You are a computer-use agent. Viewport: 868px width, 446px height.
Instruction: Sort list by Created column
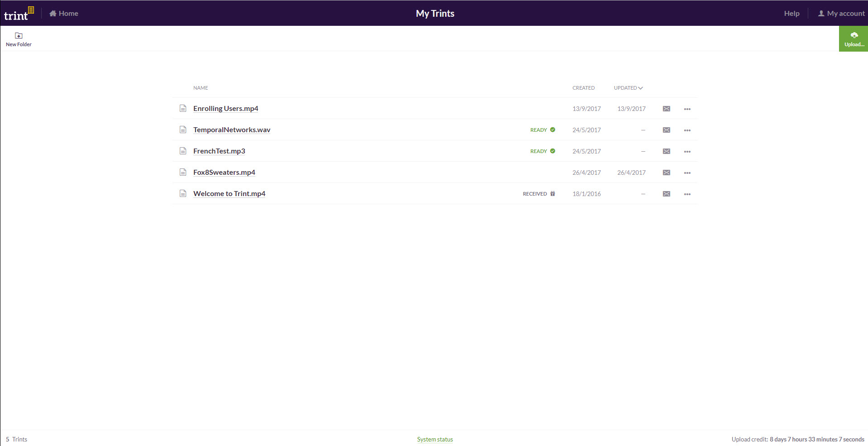tap(583, 88)
